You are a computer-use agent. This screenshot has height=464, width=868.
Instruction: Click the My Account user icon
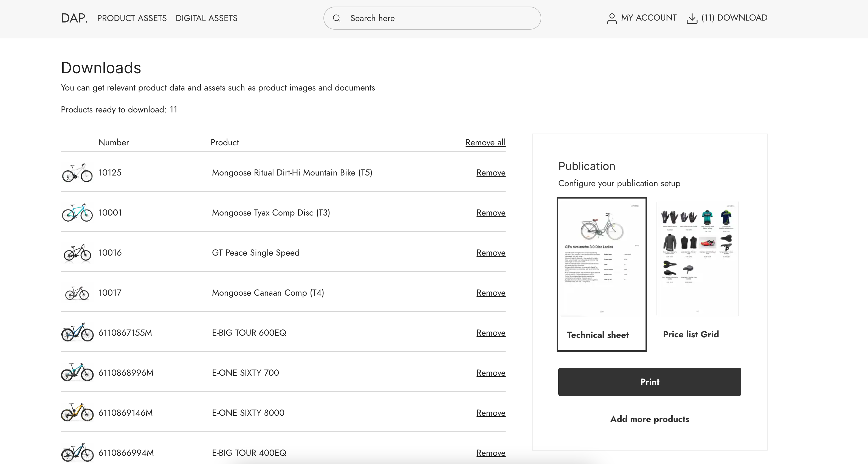(611, 18)
